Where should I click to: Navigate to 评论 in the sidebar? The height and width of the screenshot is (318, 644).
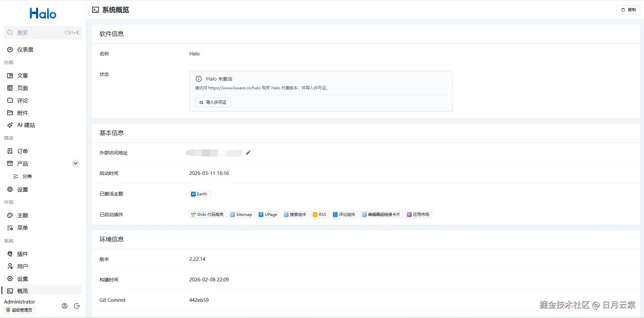pyautogui.click(x=43, y=100)
